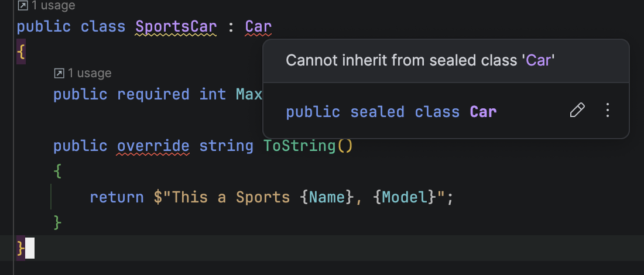
Task: Click the underlined override keyword
Action: pyautogui.click(x=153, y=146)
